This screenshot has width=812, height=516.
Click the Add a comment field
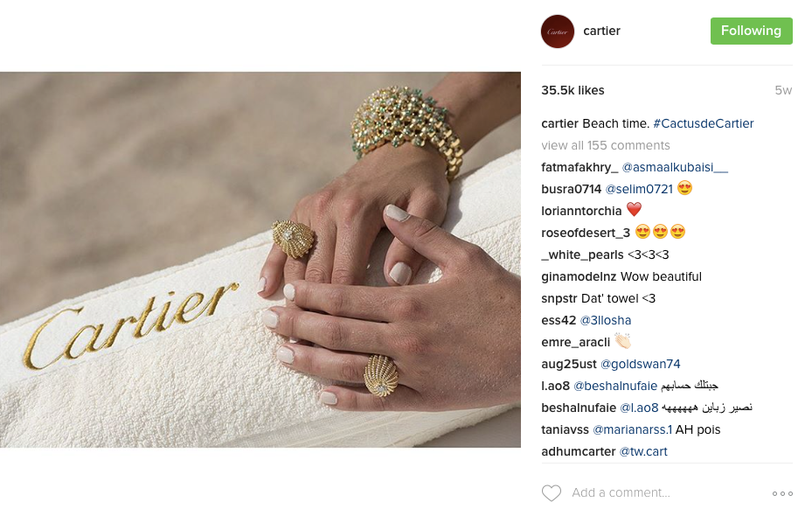(x=668, y=492)
